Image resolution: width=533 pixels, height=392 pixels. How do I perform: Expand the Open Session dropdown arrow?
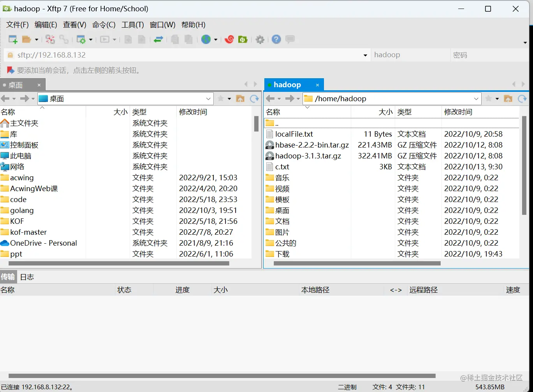pyautogui.click(x=37, y=40)
